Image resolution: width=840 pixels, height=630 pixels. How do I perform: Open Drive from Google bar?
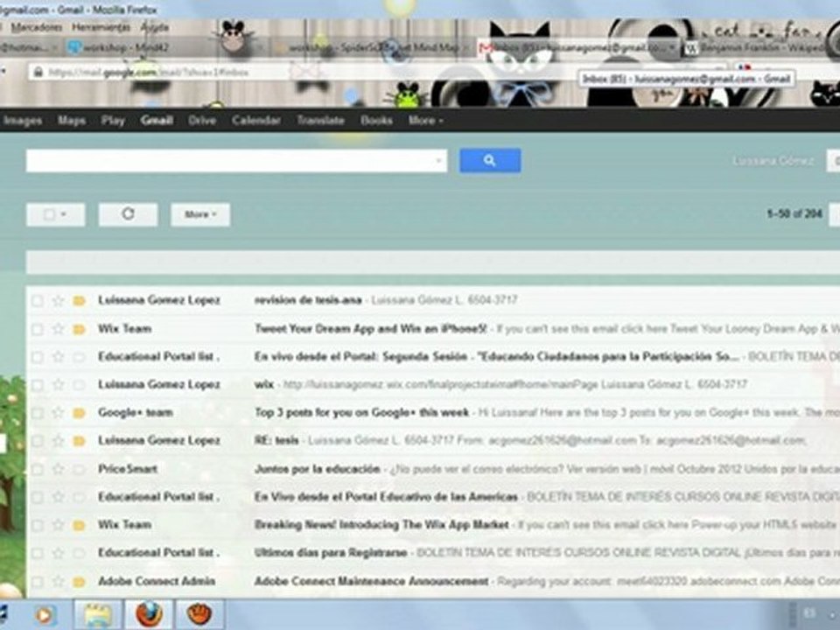[202, 121]
